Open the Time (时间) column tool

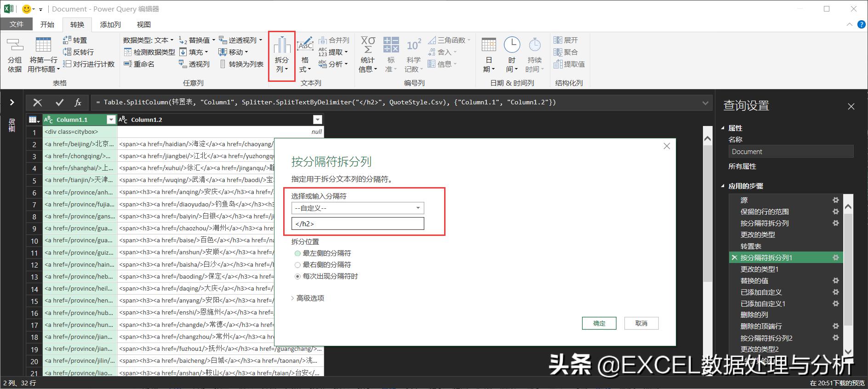pos(512,55)
